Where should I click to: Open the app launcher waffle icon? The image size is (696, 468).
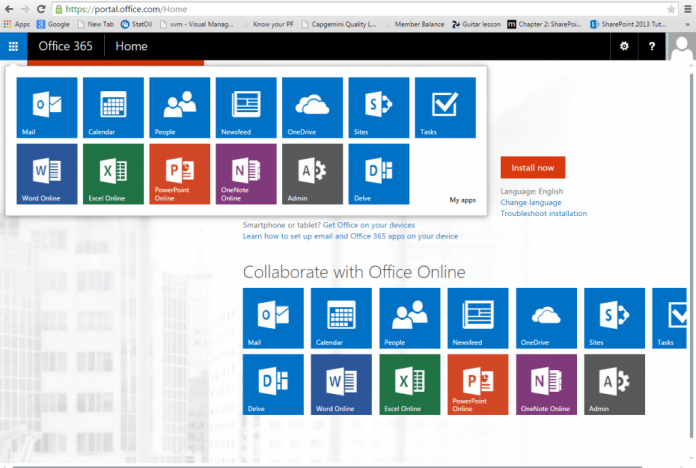(x=13, y=46)
